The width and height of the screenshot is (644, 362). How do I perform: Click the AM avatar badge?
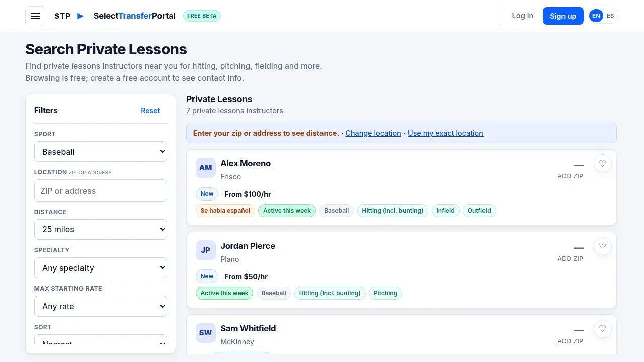point(206,168)
